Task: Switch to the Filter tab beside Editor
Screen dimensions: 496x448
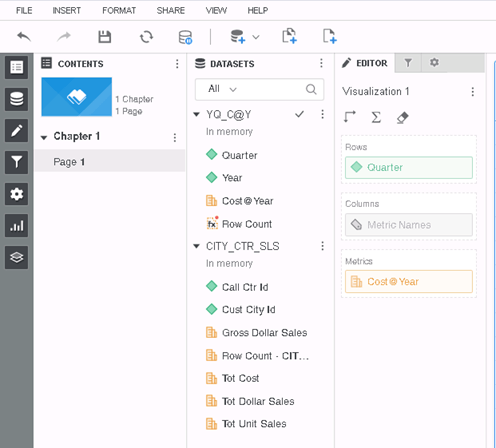Action: tap(408, 63)
